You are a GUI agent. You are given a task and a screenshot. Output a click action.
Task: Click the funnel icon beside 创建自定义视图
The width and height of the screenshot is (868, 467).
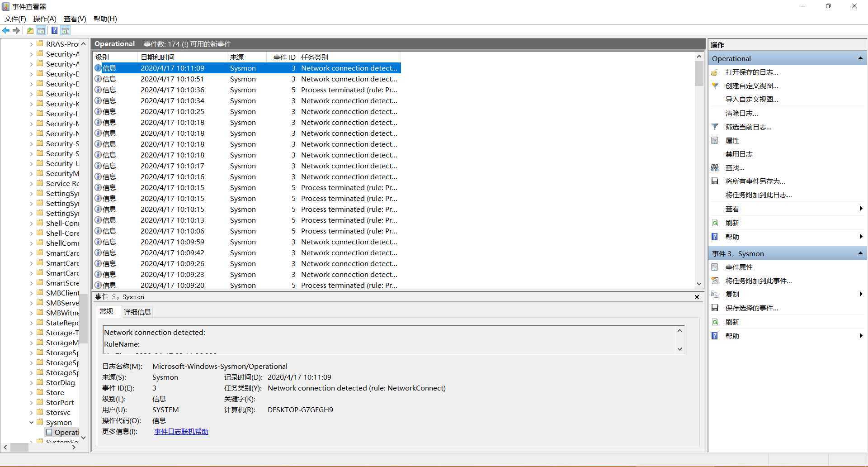tap(715, 86)
